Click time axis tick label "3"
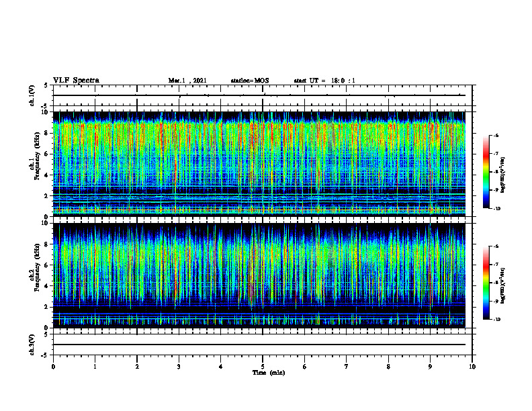This screenshot has width=532, height=411. 179,367
